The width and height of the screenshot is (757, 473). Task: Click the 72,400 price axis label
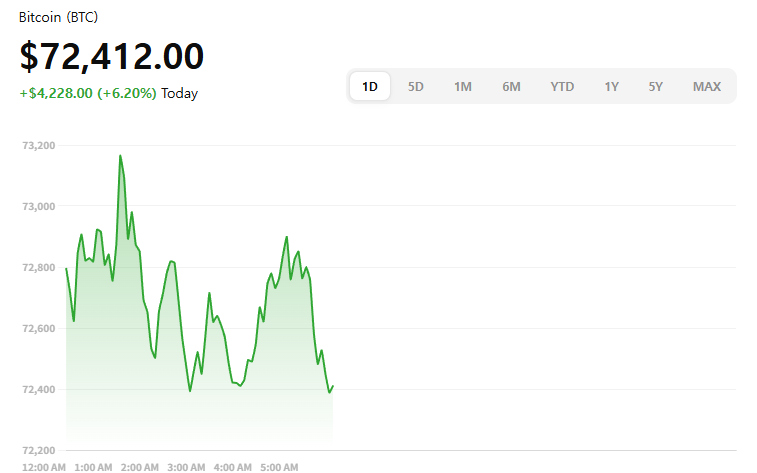(38, 390)
